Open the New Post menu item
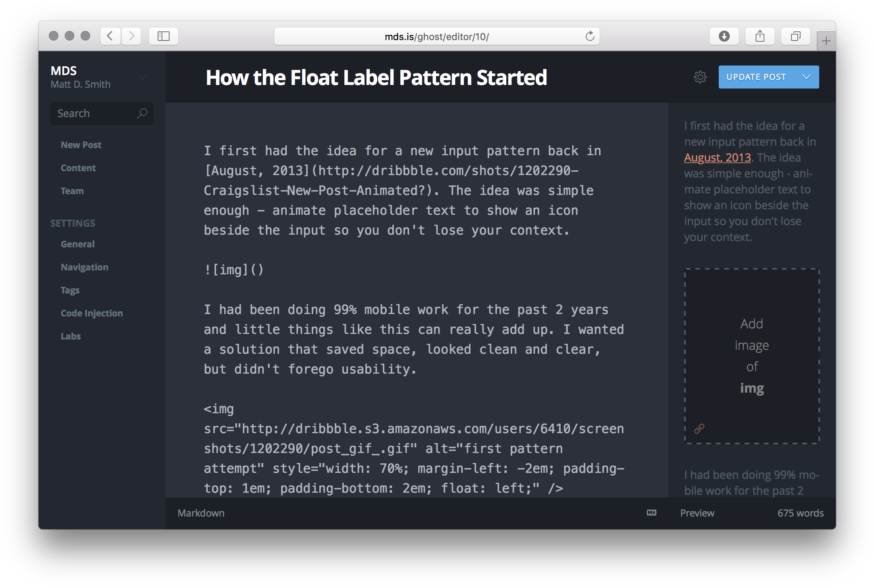Screen dimensions: 874x588 [81, 145]
